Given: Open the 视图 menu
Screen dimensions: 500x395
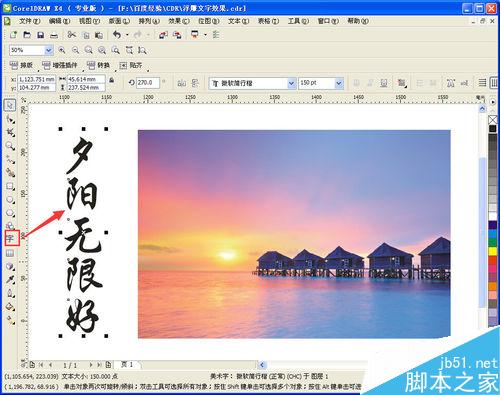Looking at the screenshot, I should tap(89, 21).
